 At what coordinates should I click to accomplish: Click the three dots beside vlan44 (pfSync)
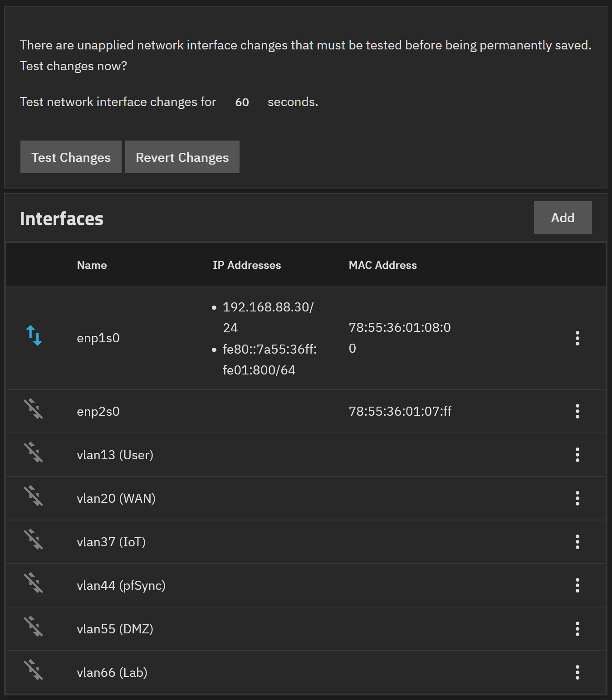point(577,585)
